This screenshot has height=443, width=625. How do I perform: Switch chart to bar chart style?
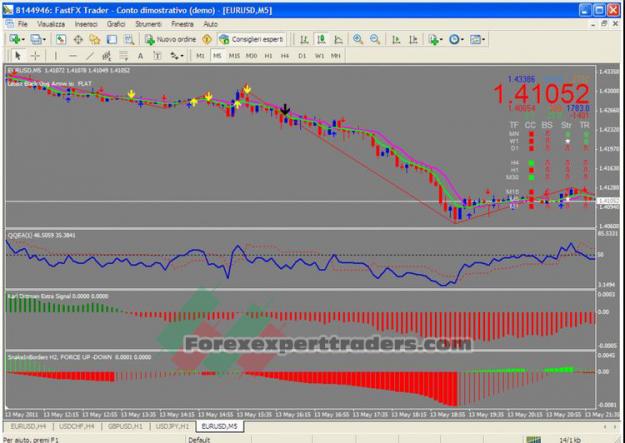304,39
